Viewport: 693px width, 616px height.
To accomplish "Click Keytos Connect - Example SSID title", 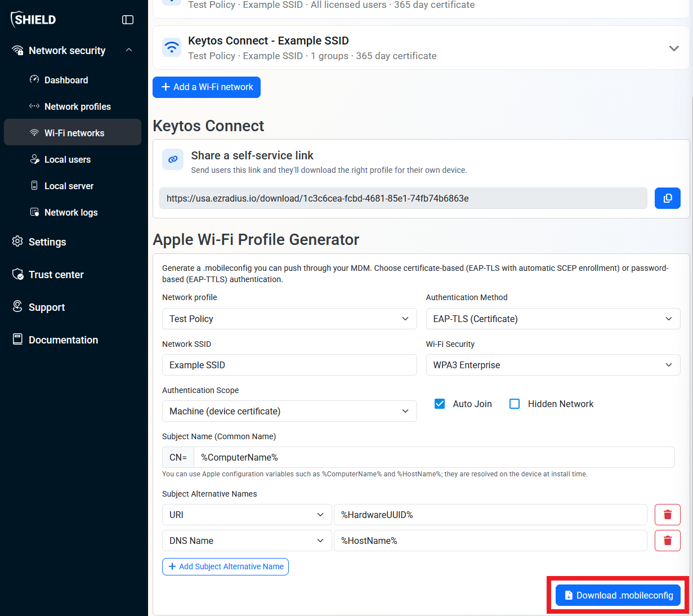I will point(269,41).
